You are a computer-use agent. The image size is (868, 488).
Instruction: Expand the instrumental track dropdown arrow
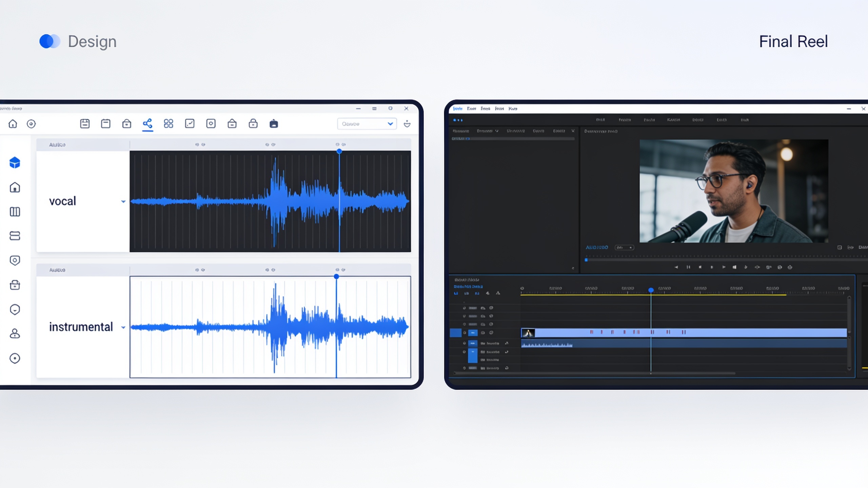tap(123, 327)
